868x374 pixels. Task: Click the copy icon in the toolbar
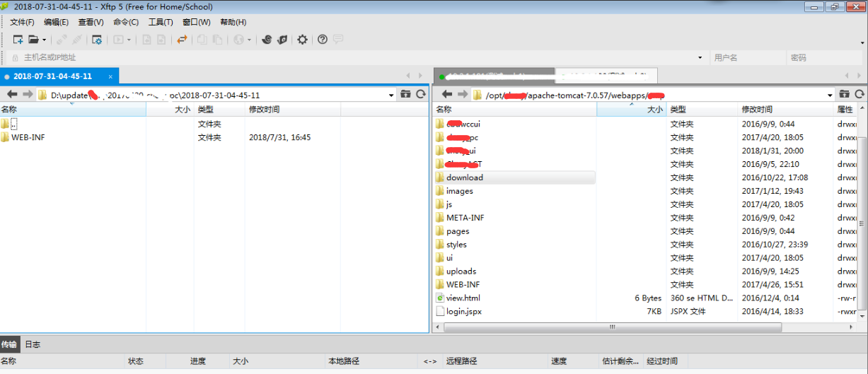click(x=202, y=40)
